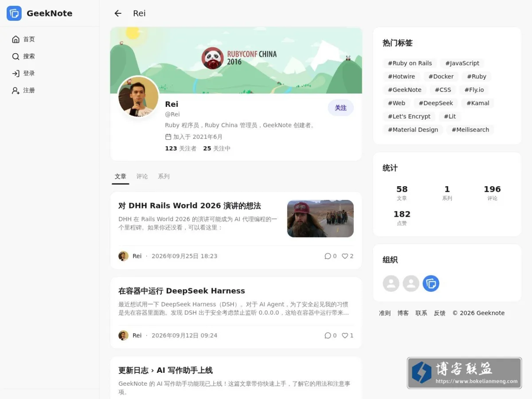The width and height of the screenshot is (532, 399).
Task: Select the #Let's Encrypt tag
Action: 409,116
